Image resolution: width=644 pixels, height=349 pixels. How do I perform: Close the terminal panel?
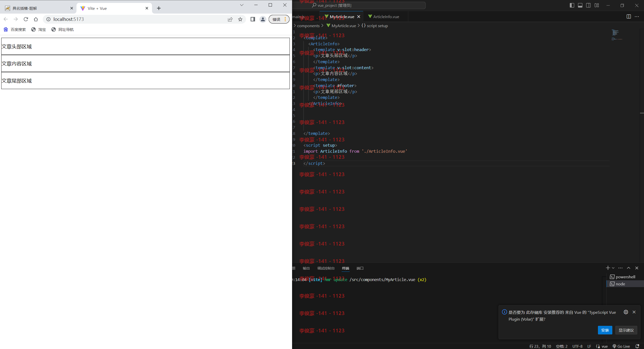coord(637,268)
